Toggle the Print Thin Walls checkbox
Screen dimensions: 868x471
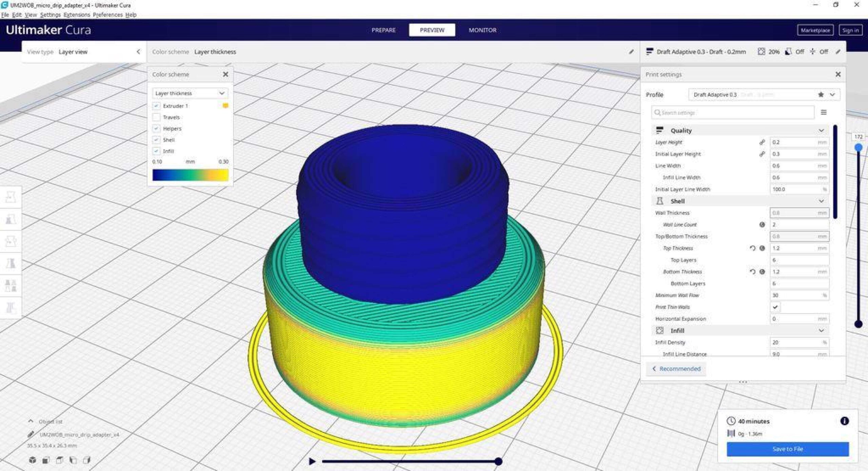[x=775, y=307]
